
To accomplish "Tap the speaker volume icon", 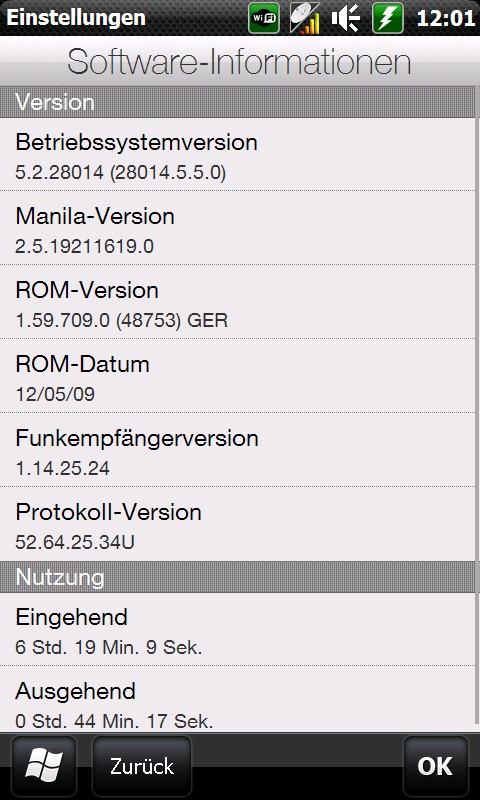I will (x=345, y=18).
